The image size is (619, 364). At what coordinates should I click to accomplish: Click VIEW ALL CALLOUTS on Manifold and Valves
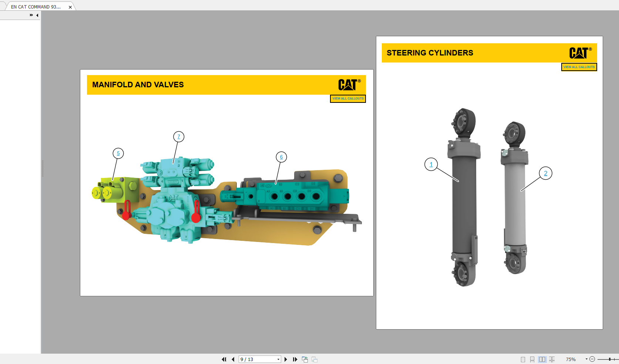pyautogui.click(x=347, y=99)
